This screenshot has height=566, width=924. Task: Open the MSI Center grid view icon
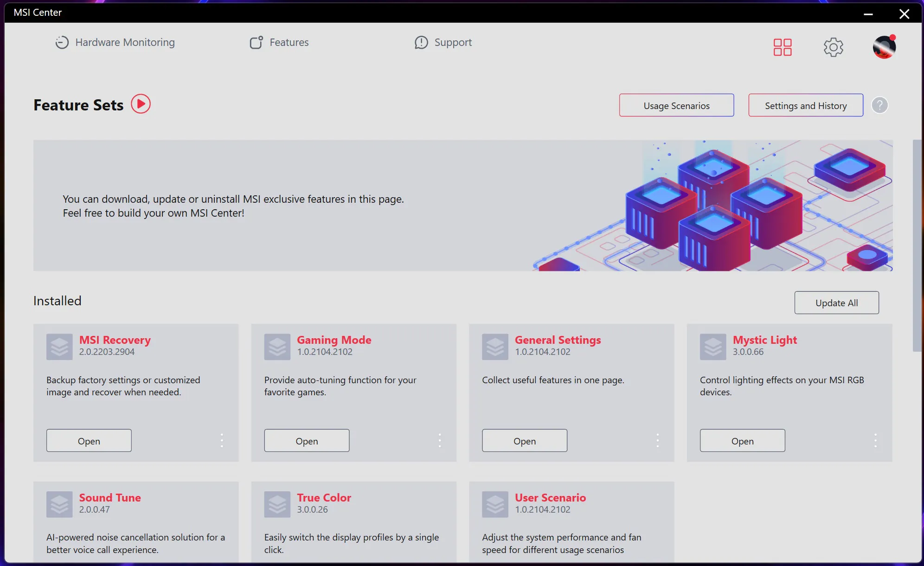pyautogui.click(x=782, y=46)
